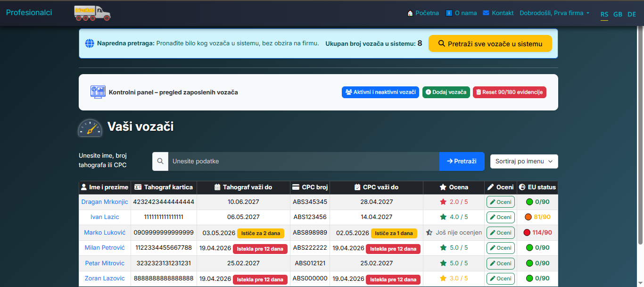Click the 81/90 EU status value
Image resolution: width=644 pixels, height=287 pixels.
tap(542, 217)
